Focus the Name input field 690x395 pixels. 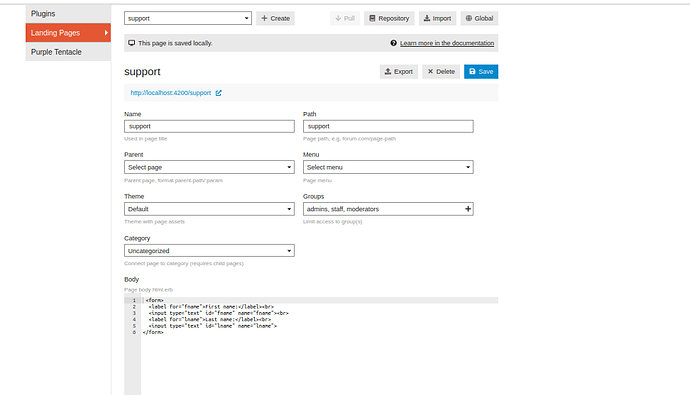pyautogui.click(x=209, y=126)
